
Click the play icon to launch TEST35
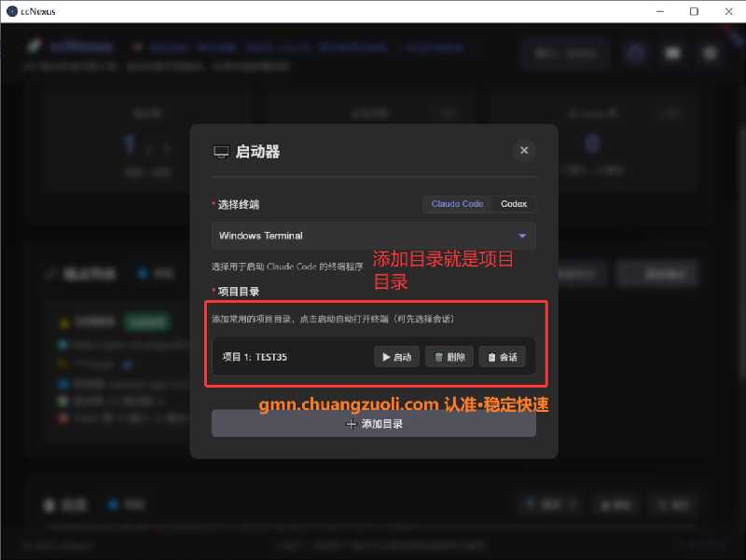387,357
